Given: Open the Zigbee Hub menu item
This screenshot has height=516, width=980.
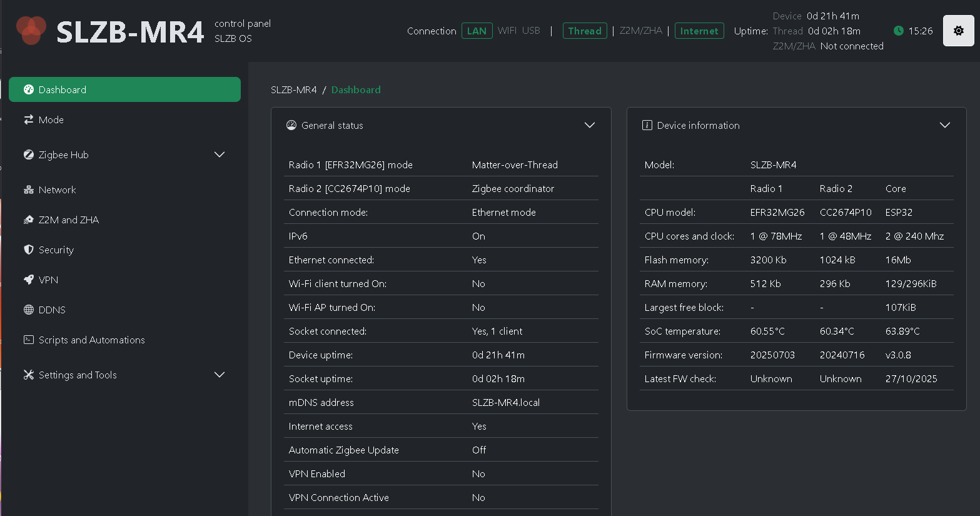Looking at the screenshot, I should click(x=64, y=154).
